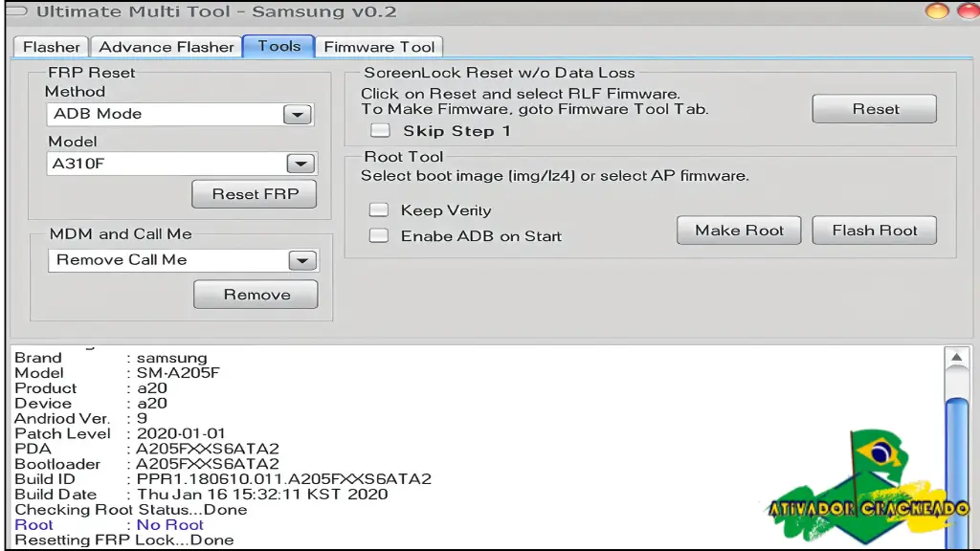
Task: Click the 'No Root' status text
Action: [x=170, y=525]
